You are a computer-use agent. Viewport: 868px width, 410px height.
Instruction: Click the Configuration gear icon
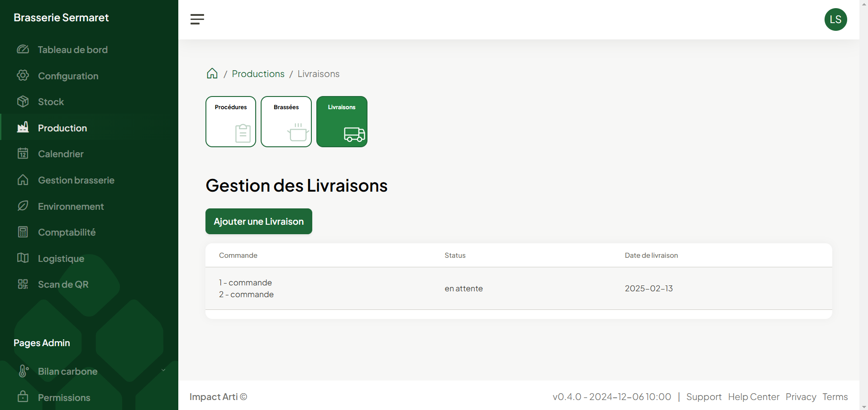coord(23,76)
